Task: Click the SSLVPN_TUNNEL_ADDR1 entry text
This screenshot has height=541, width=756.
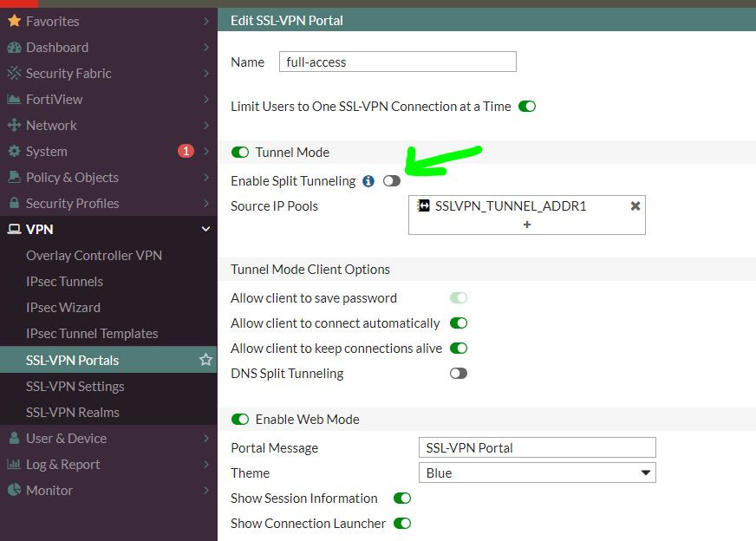Action: [511, 206]
